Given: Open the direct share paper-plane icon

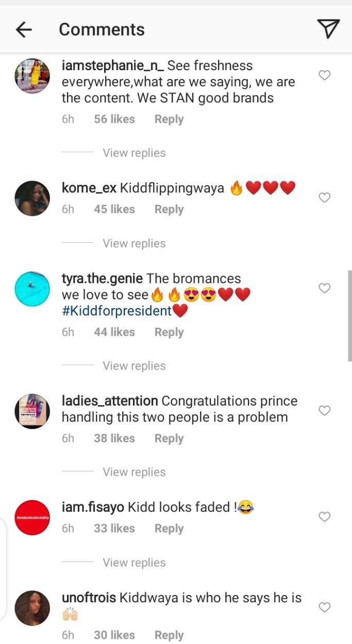Looking at the screenshot, I should pos(328,29).
